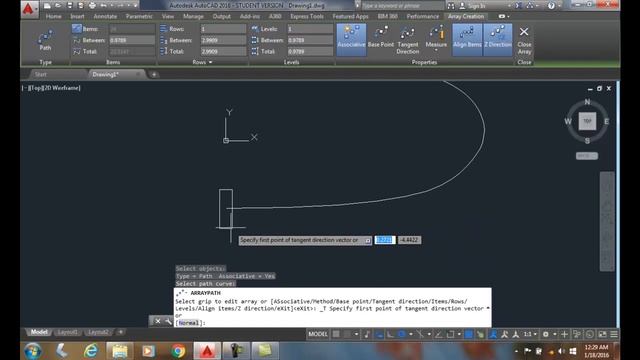
Task: Toggle polar tracking in status bar
Action: 402,334
